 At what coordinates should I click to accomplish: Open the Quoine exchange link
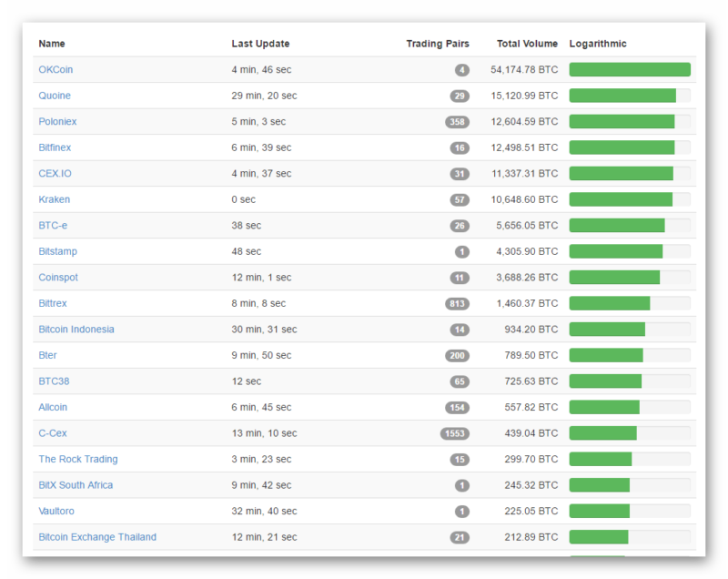tap(55, 96)
